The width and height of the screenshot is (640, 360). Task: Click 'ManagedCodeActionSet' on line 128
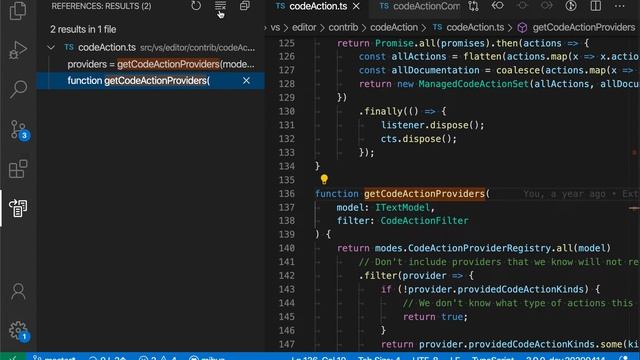click(x=473, y=84)
